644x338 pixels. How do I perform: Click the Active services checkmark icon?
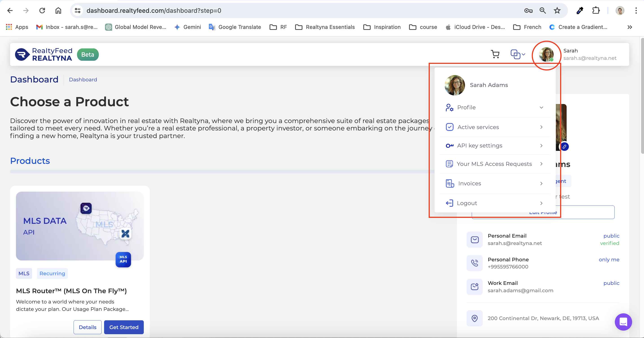click(450, 127)
